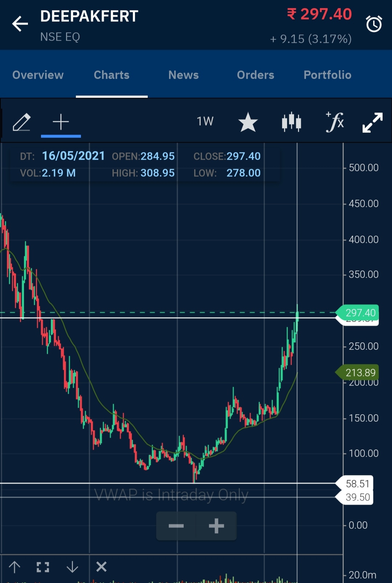Tap the back arrow icon
Viewport: 392px width, 583px height.
click(x=20, y=24)
